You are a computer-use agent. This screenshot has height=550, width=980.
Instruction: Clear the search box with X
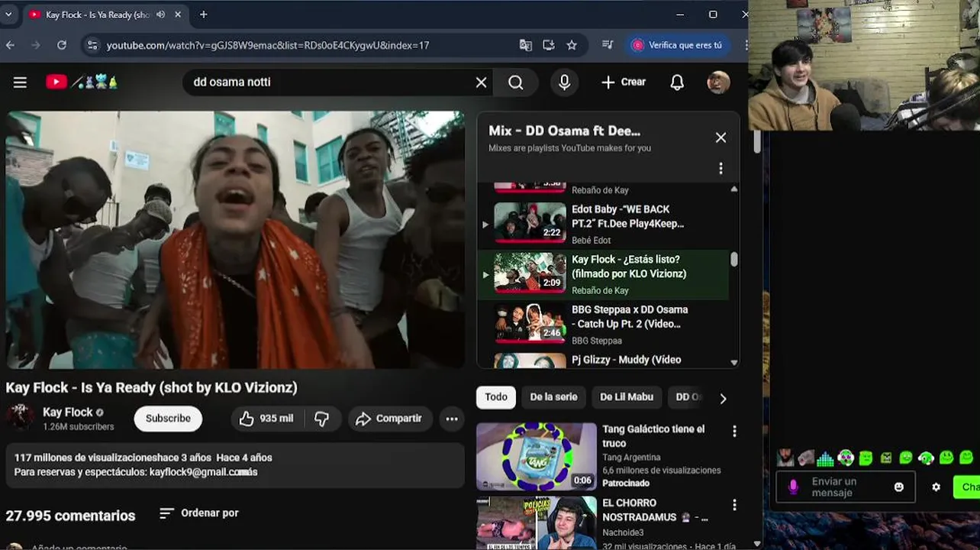(x=481, y=82)
